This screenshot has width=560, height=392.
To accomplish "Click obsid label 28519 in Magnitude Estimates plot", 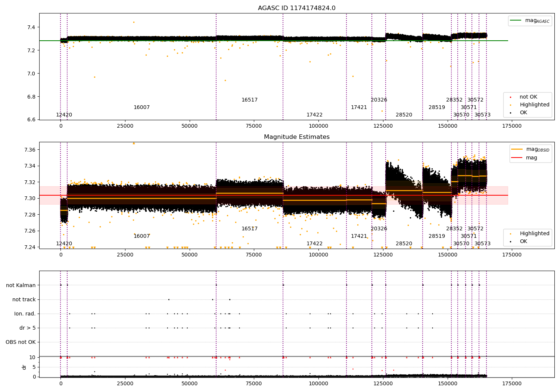I will [437, 236].
